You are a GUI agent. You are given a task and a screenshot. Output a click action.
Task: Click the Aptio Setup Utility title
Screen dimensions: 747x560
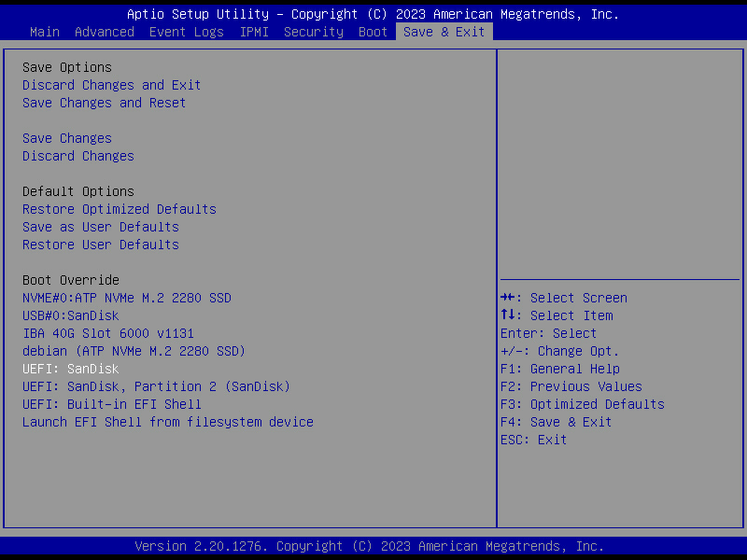[373, 14]
